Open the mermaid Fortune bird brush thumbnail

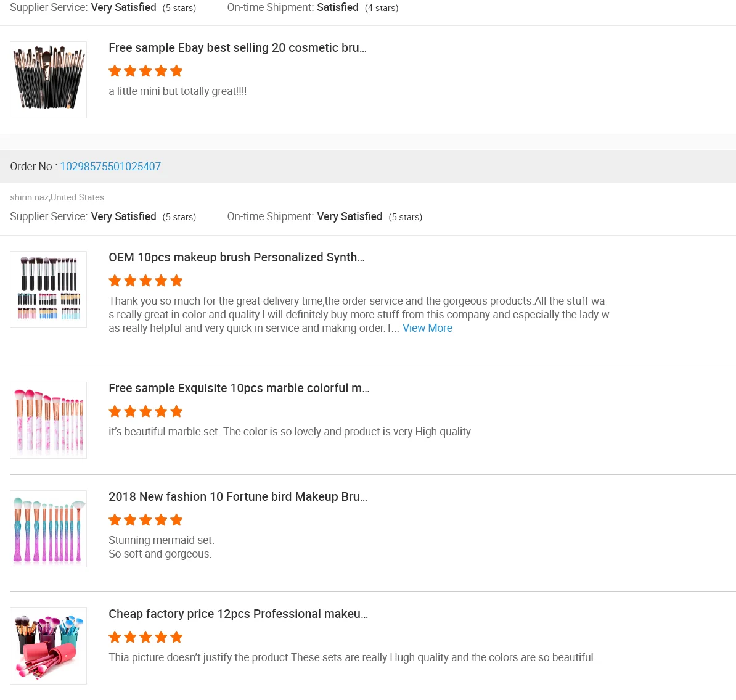(48, 529)
